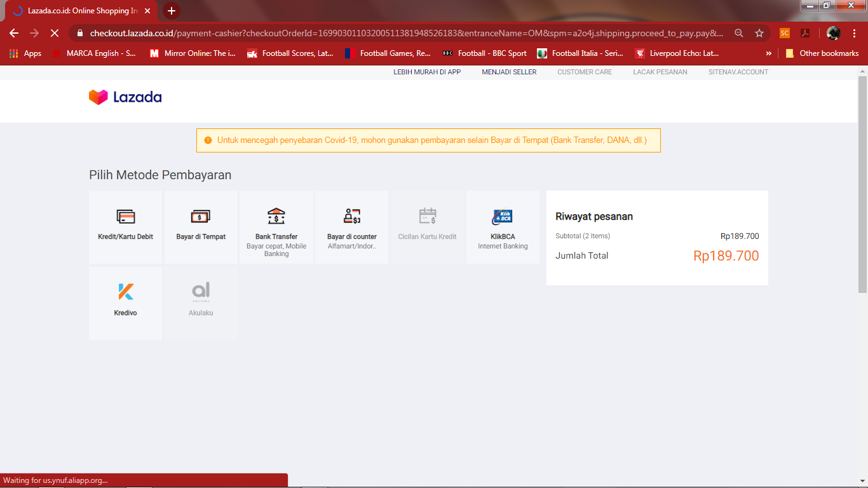Click LACAK PESANAN in top bar
The image size is (868, 488).
point(660,72)
